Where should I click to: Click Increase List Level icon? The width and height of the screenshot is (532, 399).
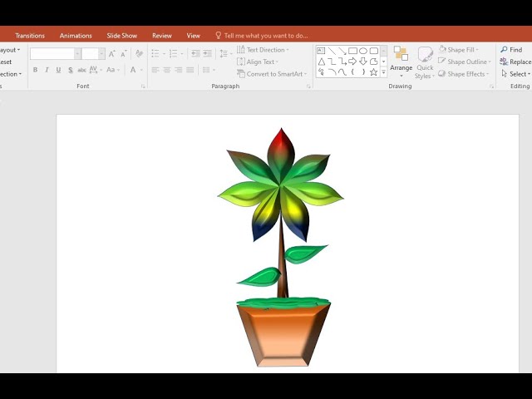point(207,53)
